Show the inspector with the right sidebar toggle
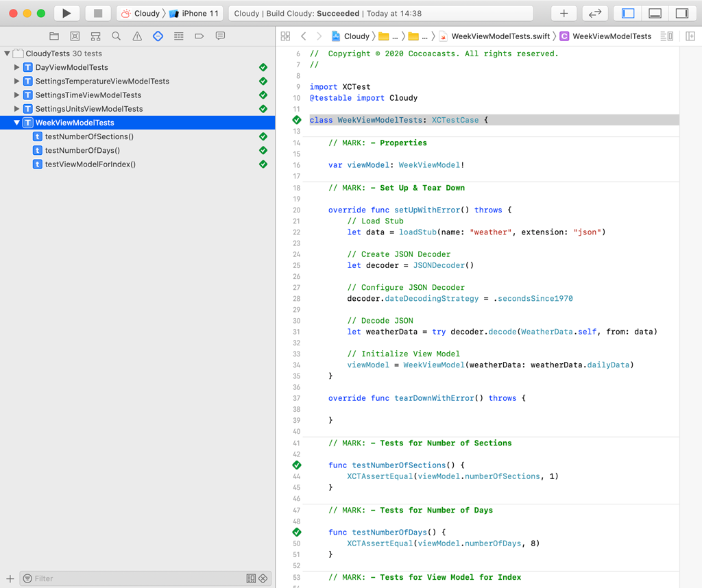 [x=683, y=12]
